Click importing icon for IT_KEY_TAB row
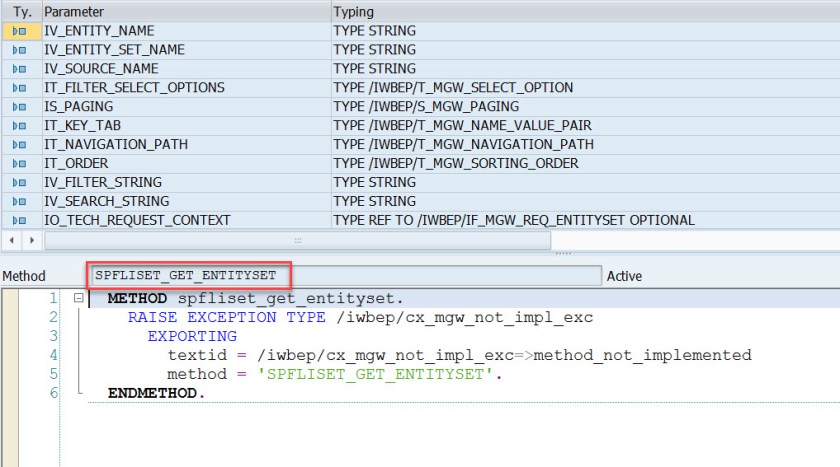This screenshot has width=840, height=467. 19,126
